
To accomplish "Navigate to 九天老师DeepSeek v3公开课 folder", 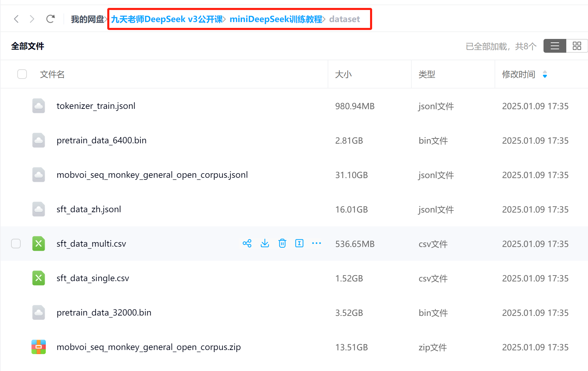I will tap(167, 19).
